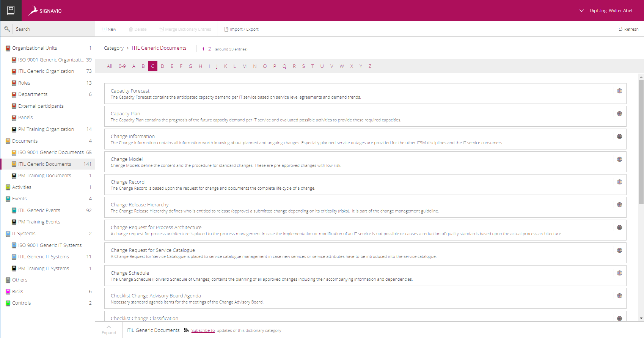Select the Events category

(48, 198)
